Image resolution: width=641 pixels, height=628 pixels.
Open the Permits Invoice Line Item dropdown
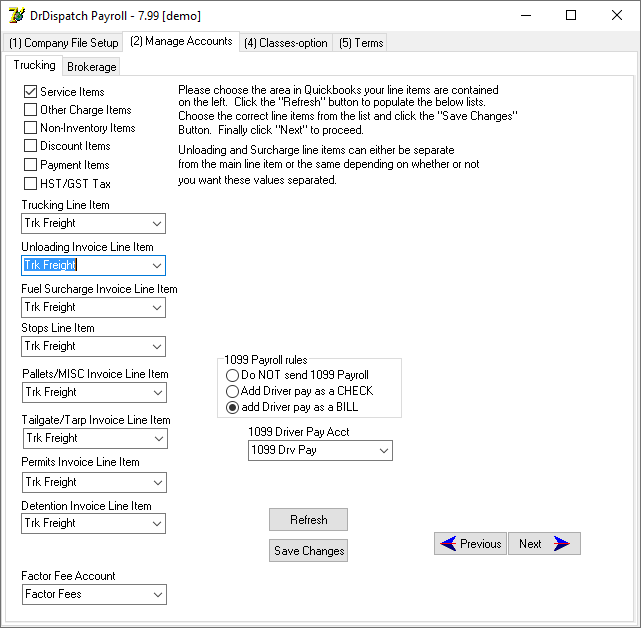pyautogui.click(x=158, y=483)
